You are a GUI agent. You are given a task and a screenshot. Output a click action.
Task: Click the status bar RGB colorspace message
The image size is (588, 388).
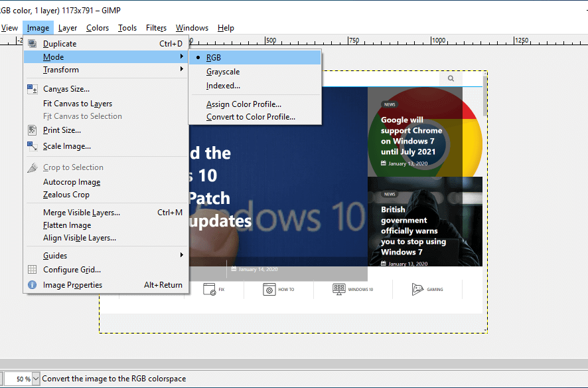click(114, 379)
